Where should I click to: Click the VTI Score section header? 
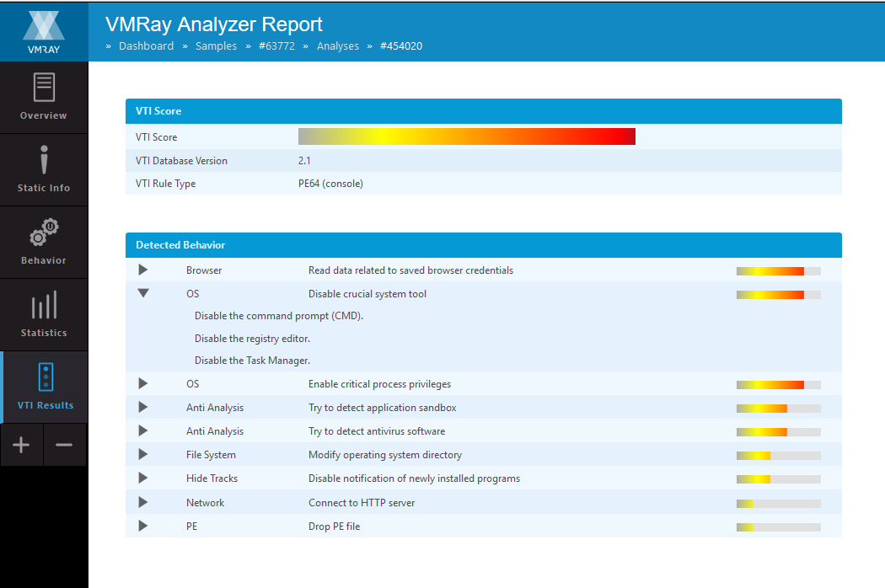point(484,111)
